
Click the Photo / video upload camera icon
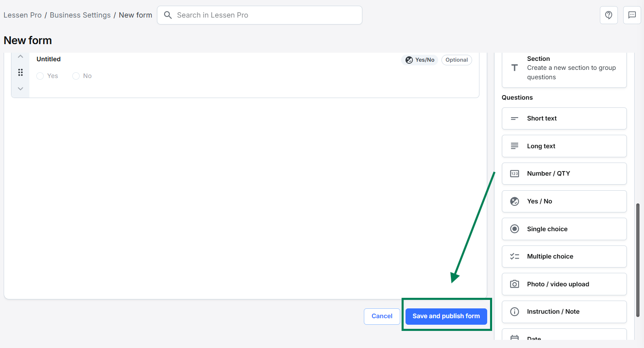[515, 284]
